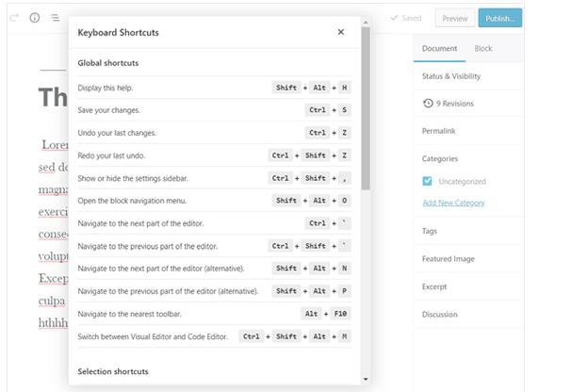Click the shortcuts dialog vertical scrollbar

366,113
